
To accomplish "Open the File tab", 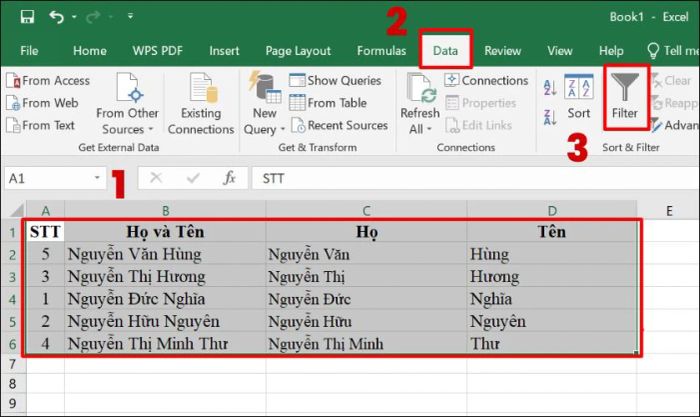I will [29, 50].
